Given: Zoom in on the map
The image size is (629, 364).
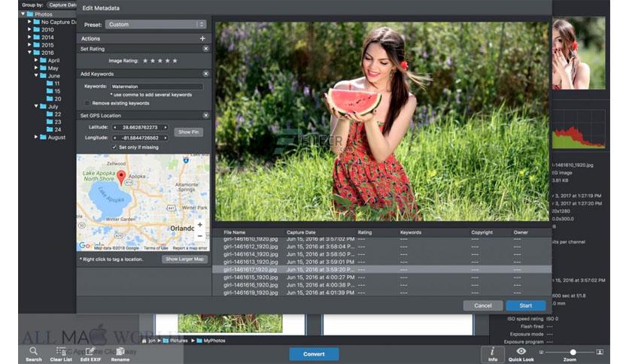Looking at the screenshot, I should click(x=200, y=225).
